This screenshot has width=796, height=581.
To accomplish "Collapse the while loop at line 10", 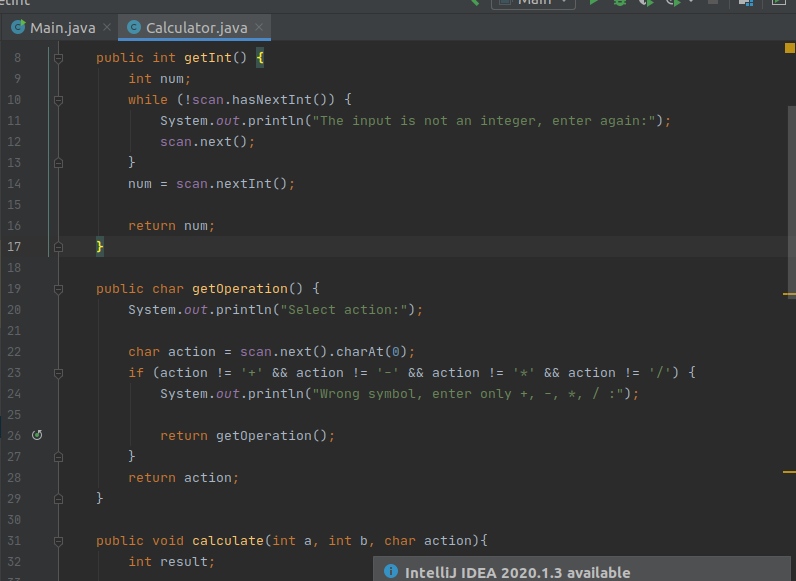I will [58, 100].
